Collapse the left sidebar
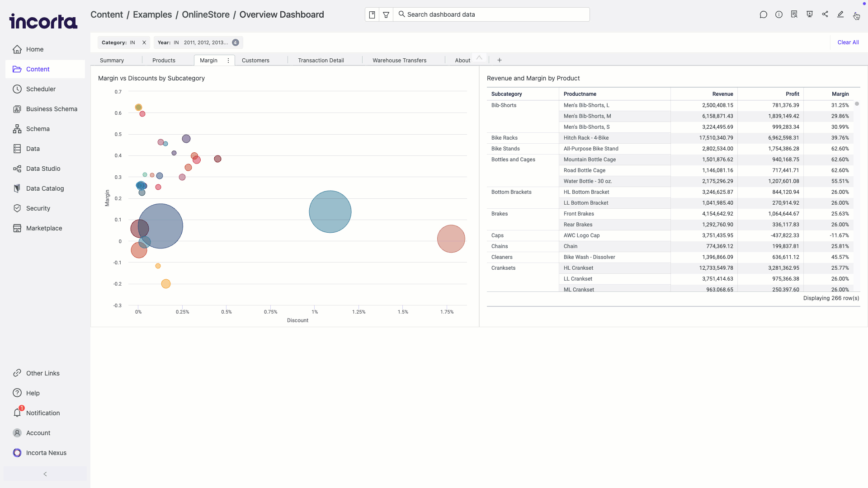The height and width of the screenshot is (488, 868). coord(45,474)
